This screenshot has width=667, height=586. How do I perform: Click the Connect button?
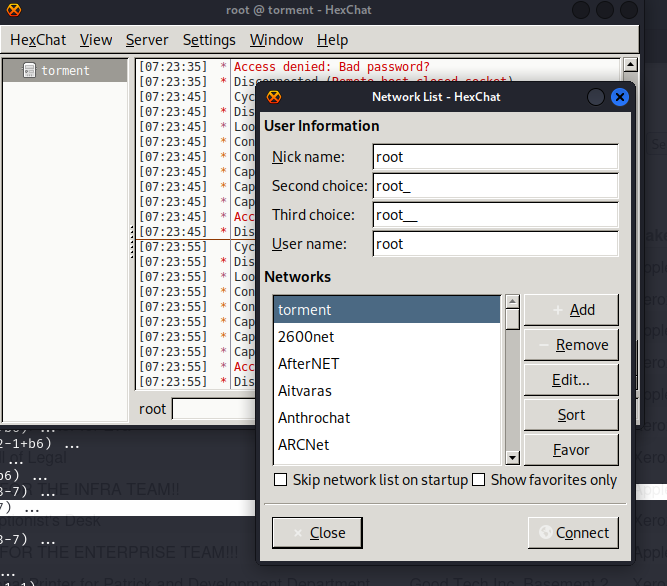point(573,532)
